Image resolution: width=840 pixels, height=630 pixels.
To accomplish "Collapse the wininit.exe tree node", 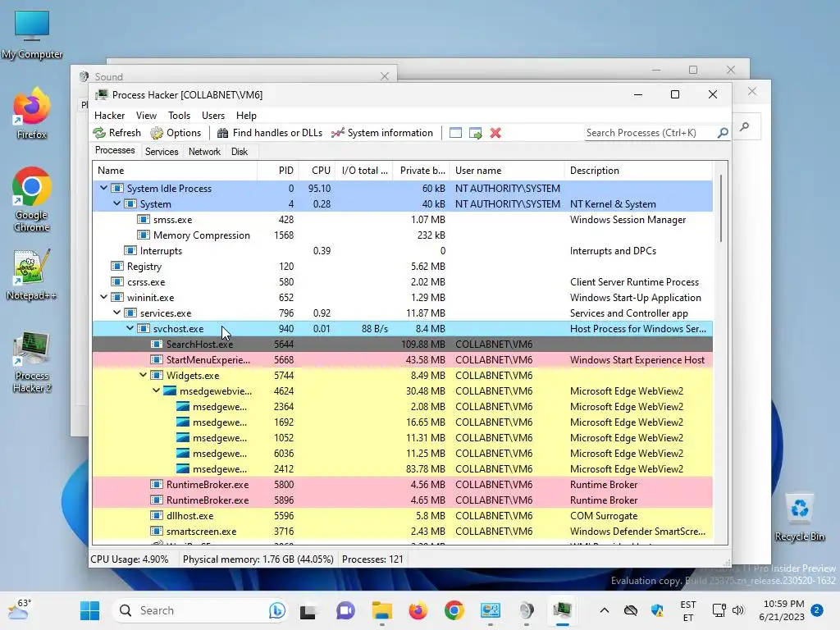I will pos(104,297).
